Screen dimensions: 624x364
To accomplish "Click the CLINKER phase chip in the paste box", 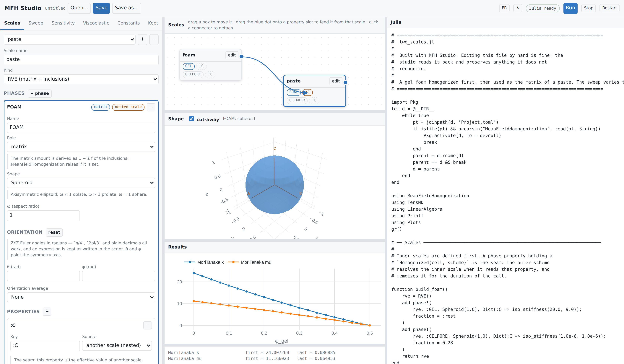I will tap(297, 100).
